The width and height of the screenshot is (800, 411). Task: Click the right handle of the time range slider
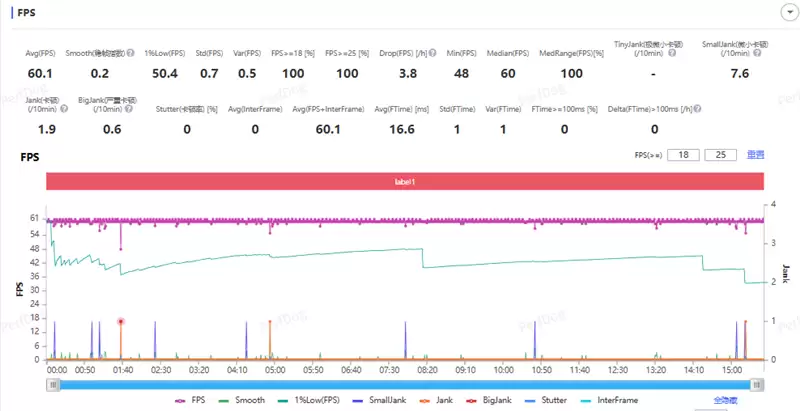tap(758, 383)
